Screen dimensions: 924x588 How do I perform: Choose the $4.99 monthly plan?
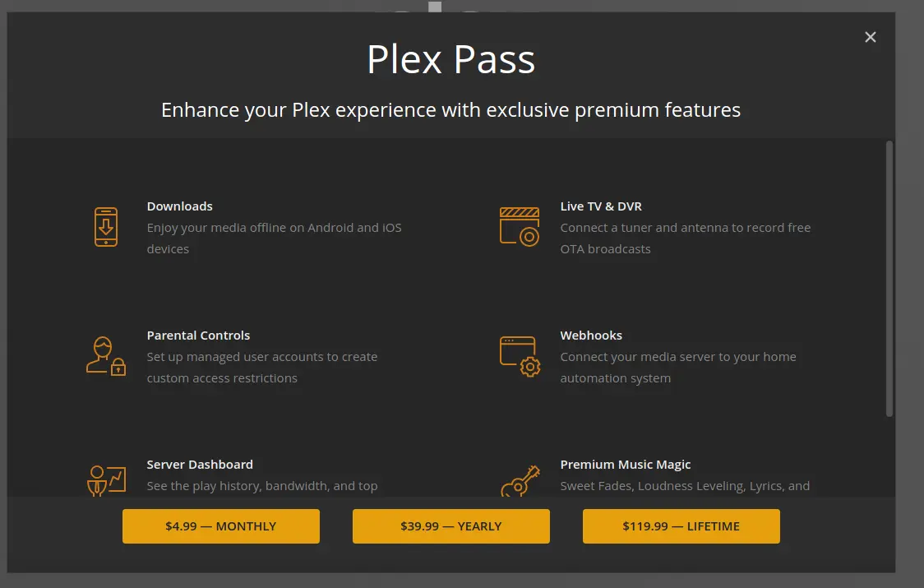[220, 526]
